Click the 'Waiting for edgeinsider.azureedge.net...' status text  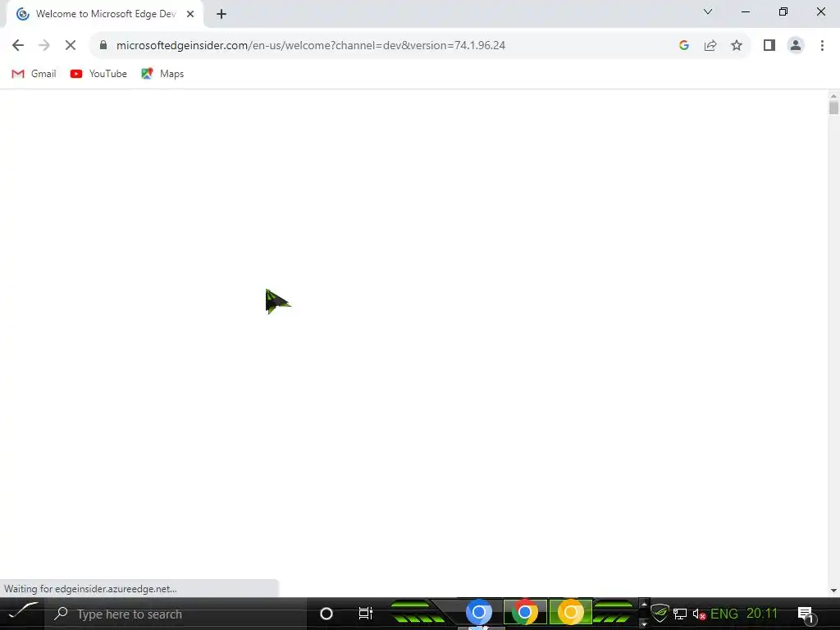(90, 589)
